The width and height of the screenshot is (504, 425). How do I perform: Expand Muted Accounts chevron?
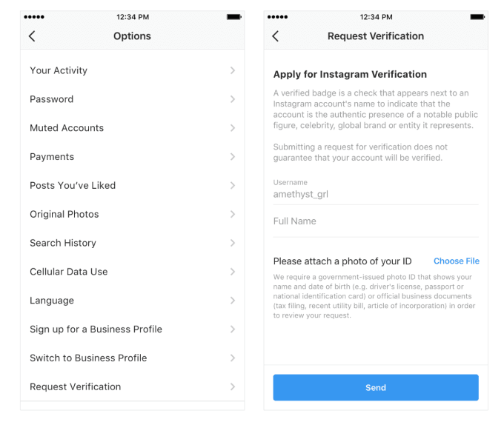233,128
